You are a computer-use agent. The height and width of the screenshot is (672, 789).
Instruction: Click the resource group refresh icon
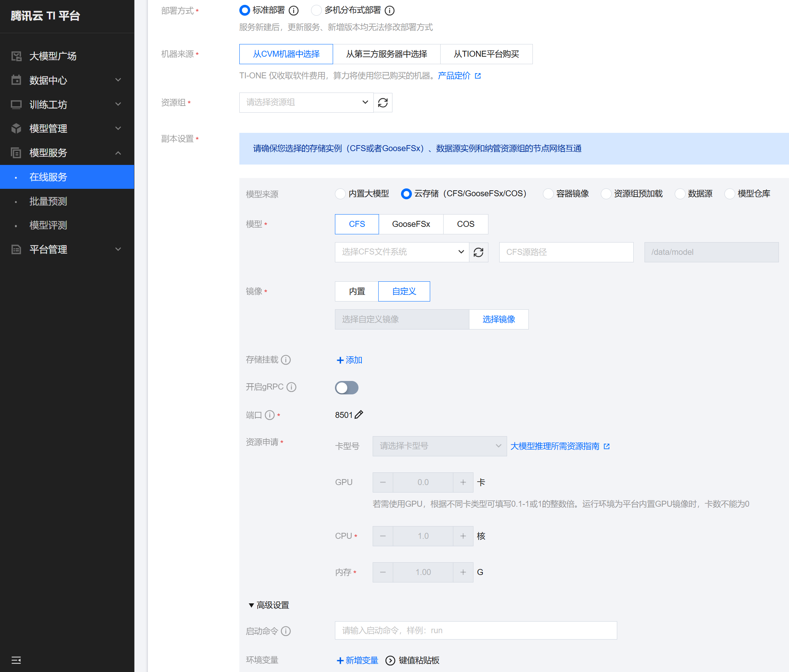(383, 102)
